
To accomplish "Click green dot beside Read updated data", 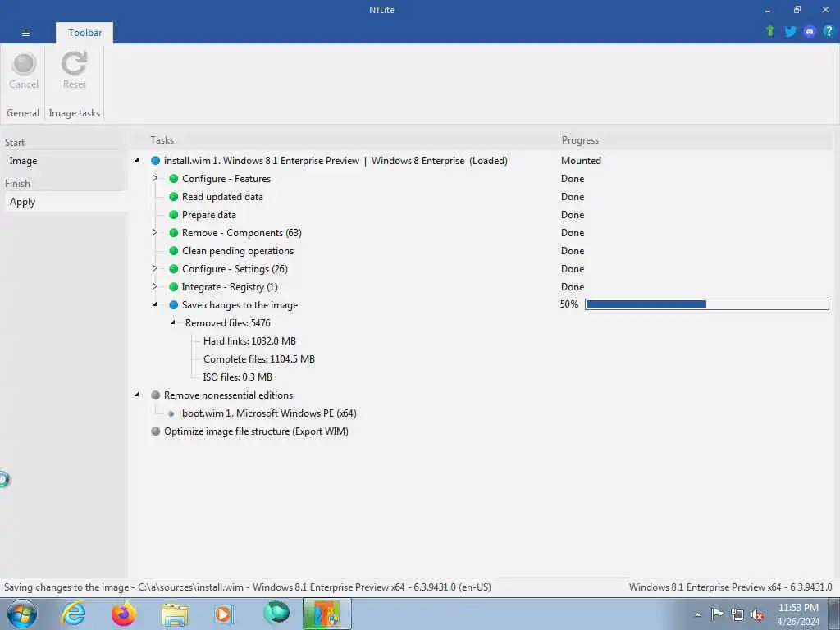I will point(174,197).
